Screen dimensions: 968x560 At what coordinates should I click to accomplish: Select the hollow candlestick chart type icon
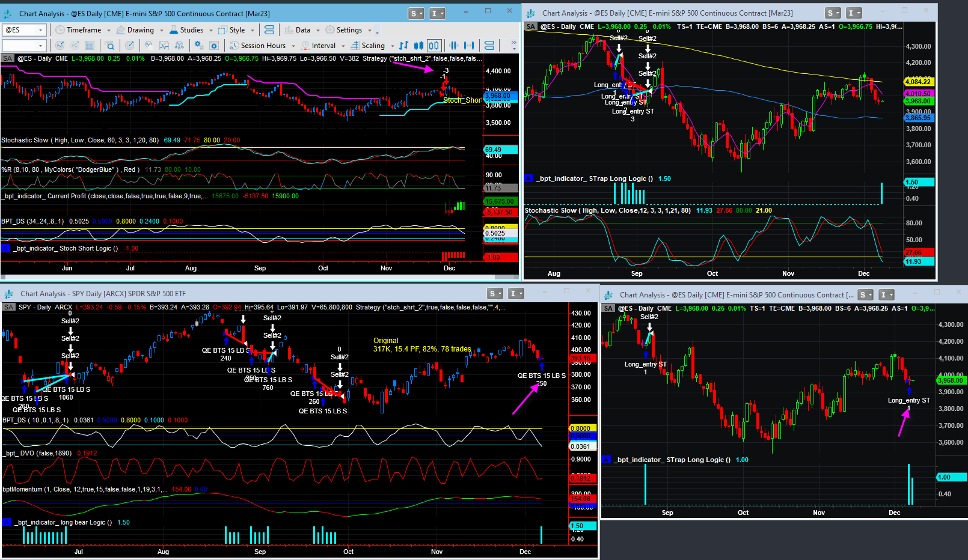pyautogui.click(x=434, y=45)
